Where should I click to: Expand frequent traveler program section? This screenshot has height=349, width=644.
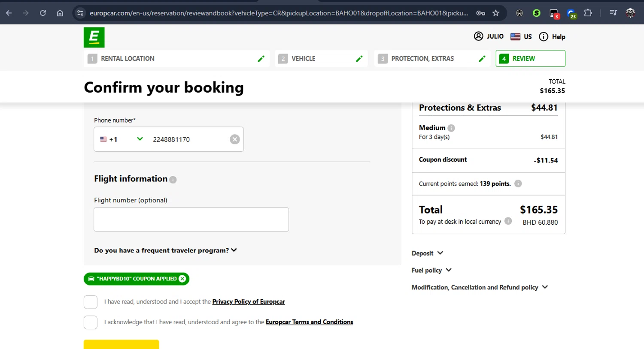165,250
